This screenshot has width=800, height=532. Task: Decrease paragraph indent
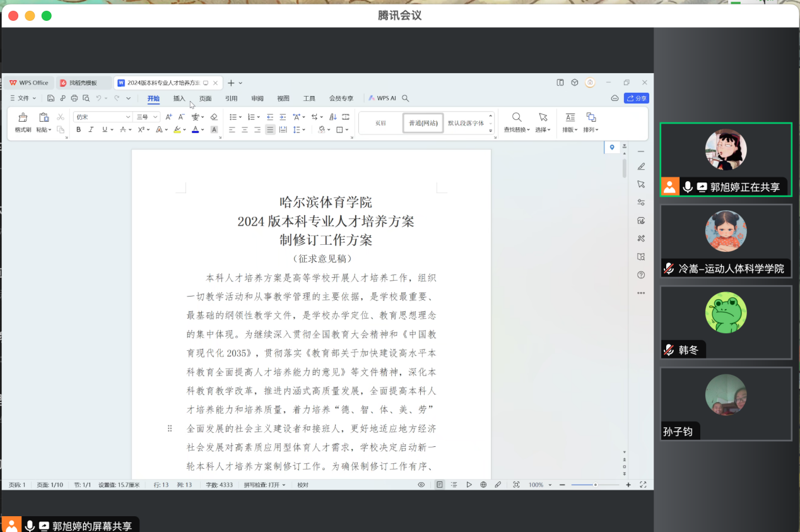click(x=270, y=117)
